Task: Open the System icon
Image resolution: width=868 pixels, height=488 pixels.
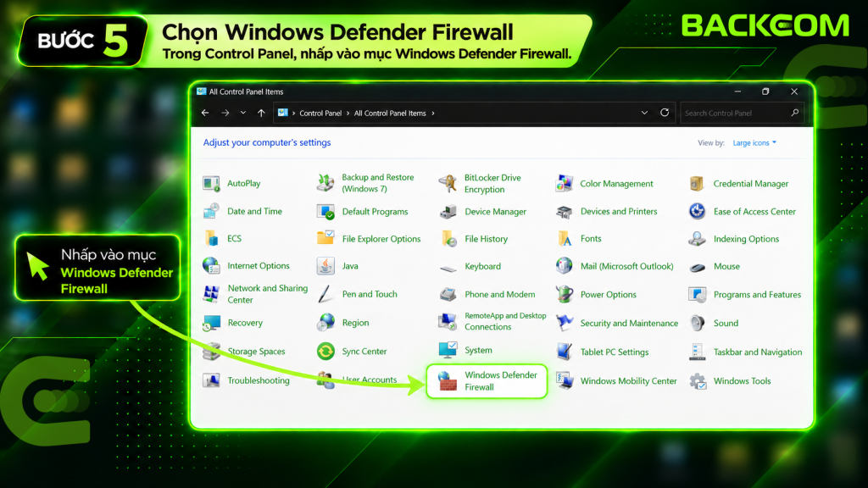Action: [x=448, y=350]
